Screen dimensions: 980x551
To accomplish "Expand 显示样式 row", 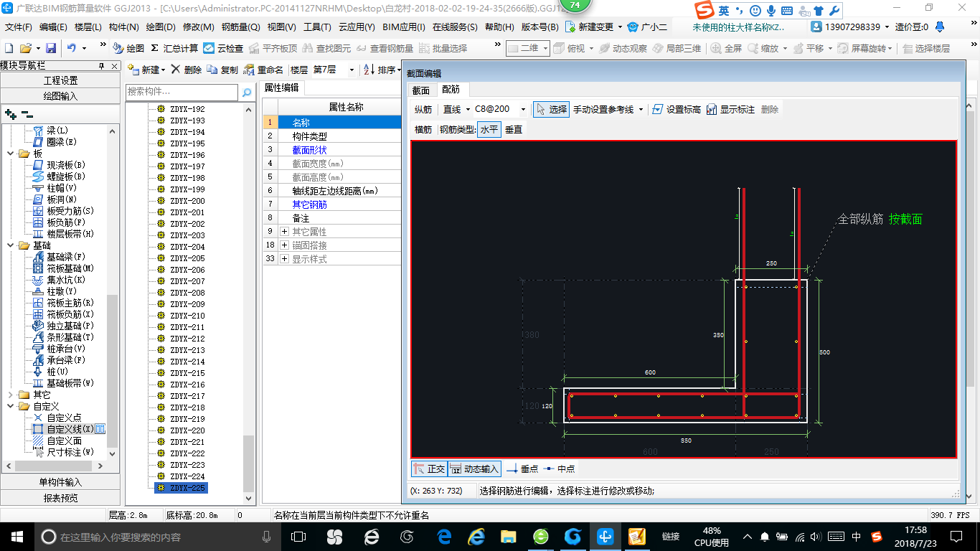I will (x=284, y=259).
